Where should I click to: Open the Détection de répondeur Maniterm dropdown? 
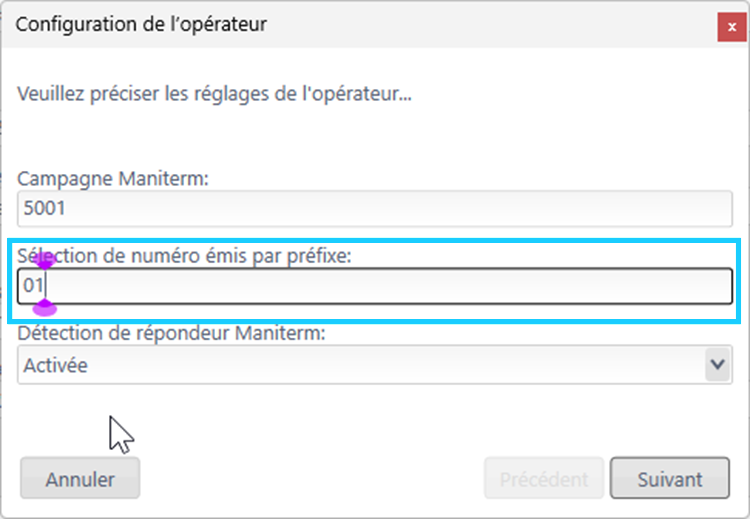pyautogui.click(x=375, y=364)
